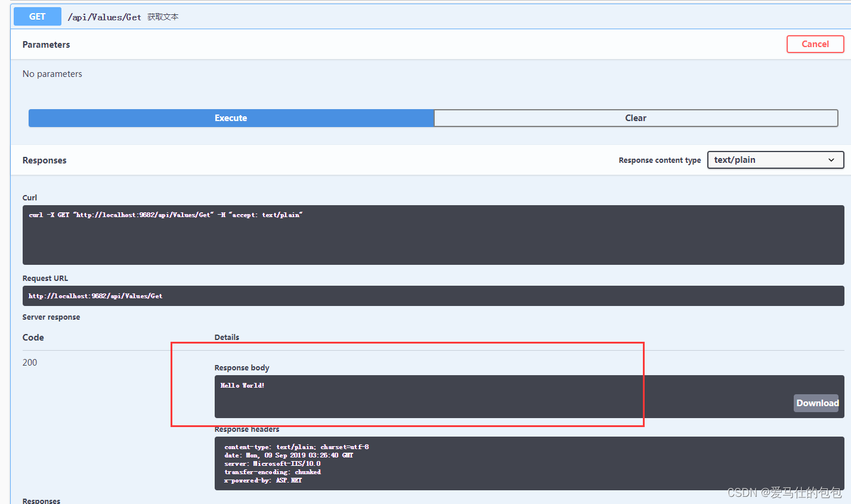This screenshot has height=504, width=851.
Task: Click the Details column header
Action: pyautogui.click(x=227, y=337)
